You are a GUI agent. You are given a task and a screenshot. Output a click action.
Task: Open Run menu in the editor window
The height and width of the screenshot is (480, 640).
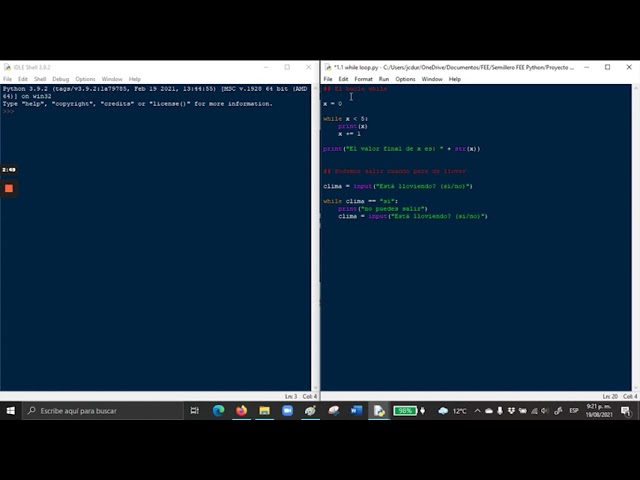384,79
